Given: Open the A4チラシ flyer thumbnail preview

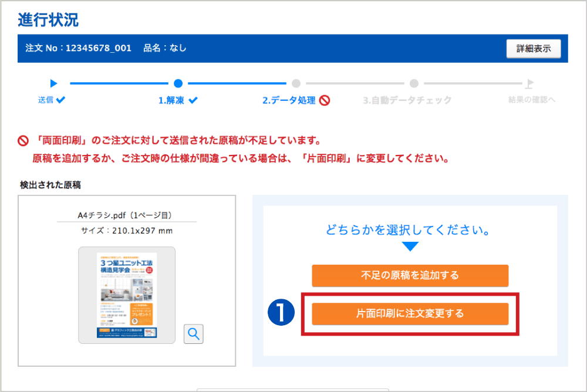Looking at the screenshot, I should point(127,295).
